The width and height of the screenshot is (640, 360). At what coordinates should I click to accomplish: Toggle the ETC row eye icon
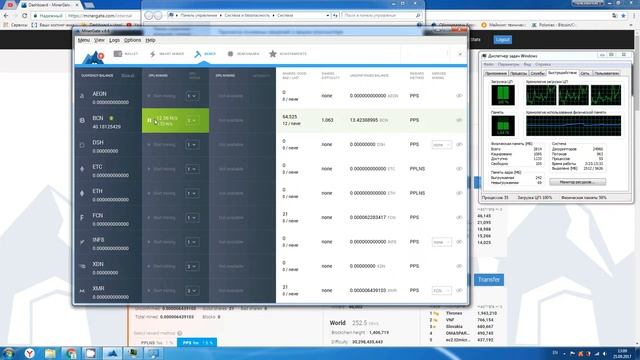[x=459, y=169]
